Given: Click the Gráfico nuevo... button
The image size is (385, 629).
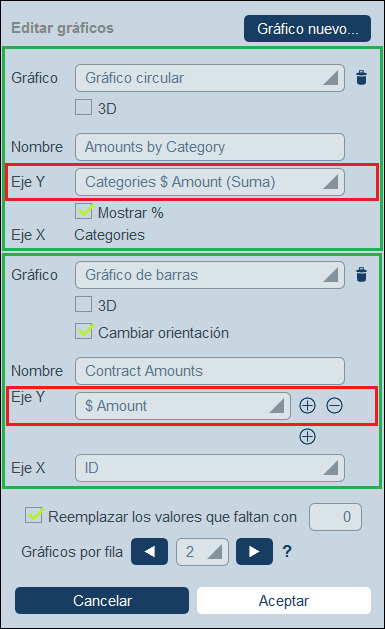Looking at the screenshot, I should (x=307, y=28).
